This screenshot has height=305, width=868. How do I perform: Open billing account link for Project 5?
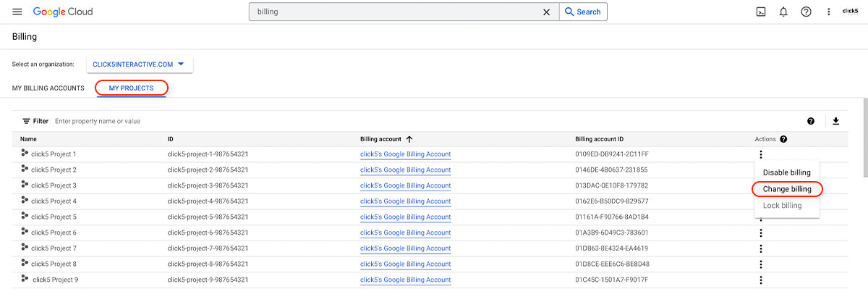point(405,217)
